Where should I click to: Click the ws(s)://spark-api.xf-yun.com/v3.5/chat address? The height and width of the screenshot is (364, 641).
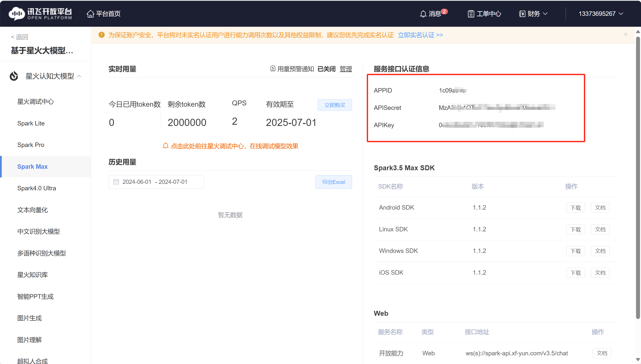(x=516, y=353)
